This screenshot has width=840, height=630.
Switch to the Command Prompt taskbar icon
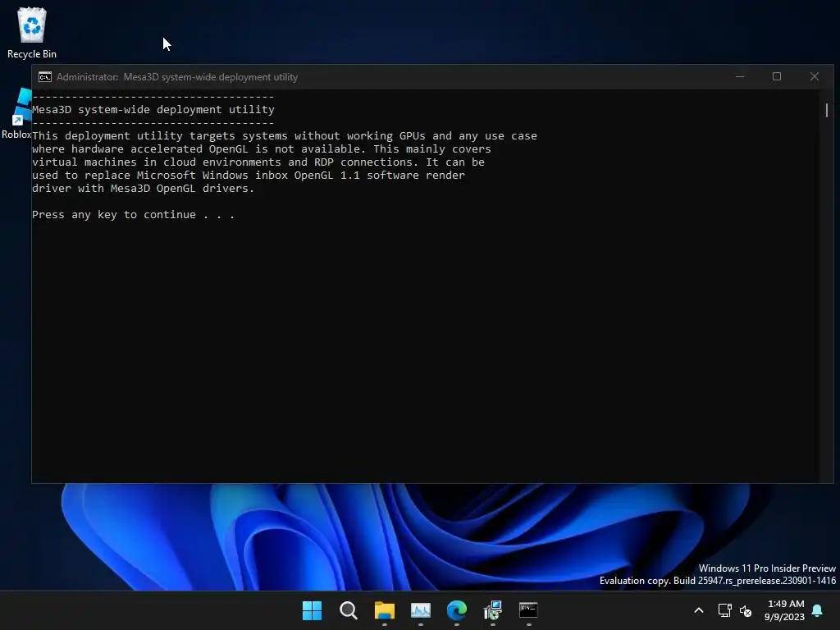coord(528,610)
